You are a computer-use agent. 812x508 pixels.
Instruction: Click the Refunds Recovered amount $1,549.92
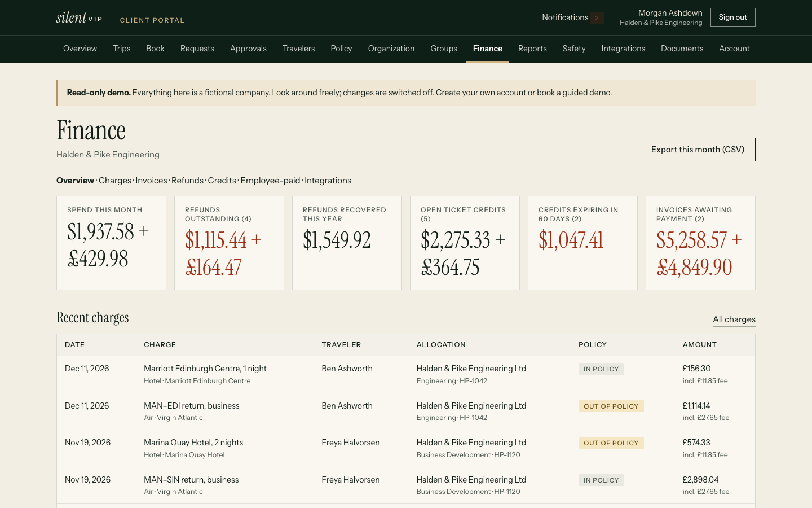click(337, 240)
